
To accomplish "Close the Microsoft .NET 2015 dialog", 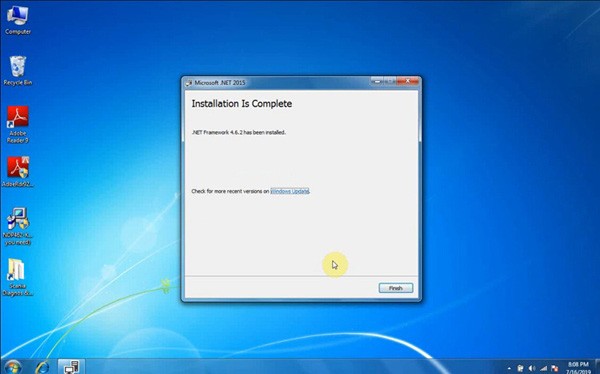I will click(407, 81).
